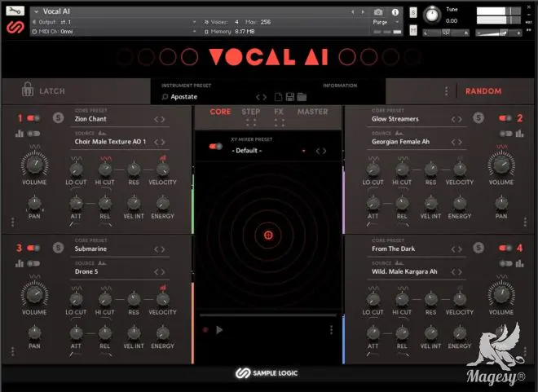Switch to the MASTER tab

[312, 112]
